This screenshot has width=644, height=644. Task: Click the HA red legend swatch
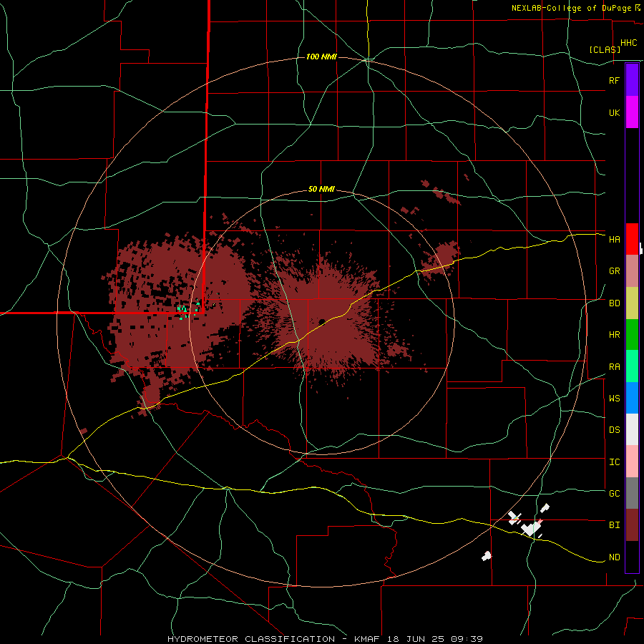coord(632,239)
